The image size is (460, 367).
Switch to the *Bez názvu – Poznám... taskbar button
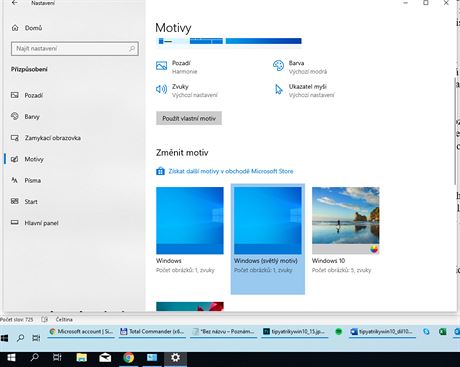pyautogui.click(x=223, y=332)
